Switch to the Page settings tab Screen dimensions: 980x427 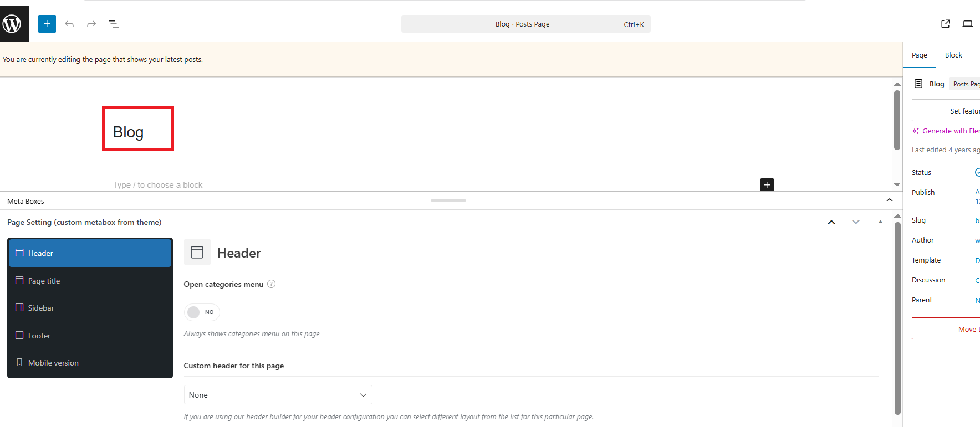(919, 55)
